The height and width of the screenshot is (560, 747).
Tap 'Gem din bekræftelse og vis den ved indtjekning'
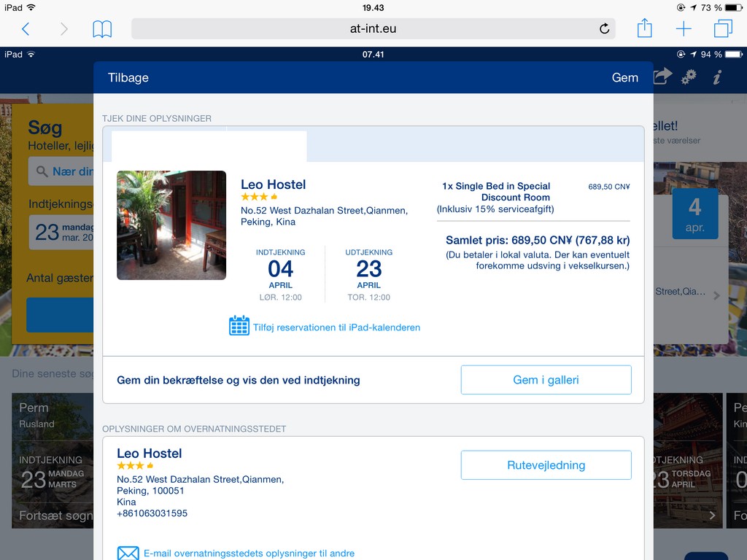[239, 380]
